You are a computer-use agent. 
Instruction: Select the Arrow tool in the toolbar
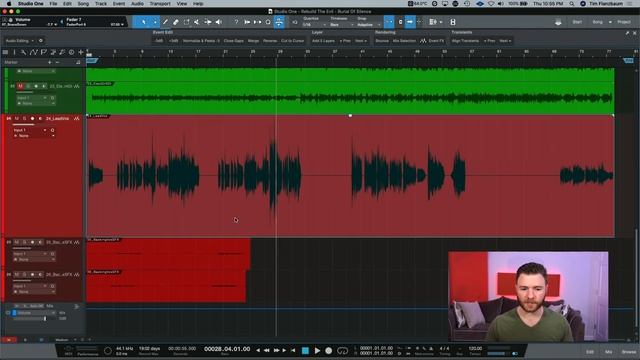coord(144,22)
